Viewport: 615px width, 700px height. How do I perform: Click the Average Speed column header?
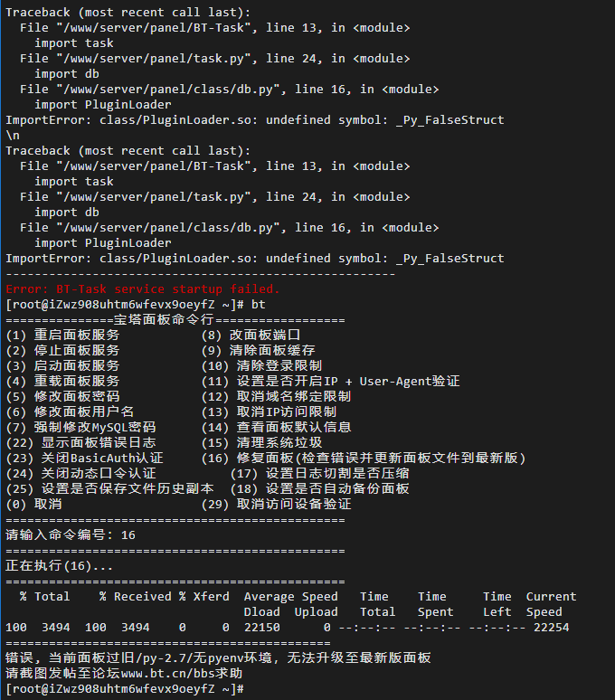click(291, 597)
